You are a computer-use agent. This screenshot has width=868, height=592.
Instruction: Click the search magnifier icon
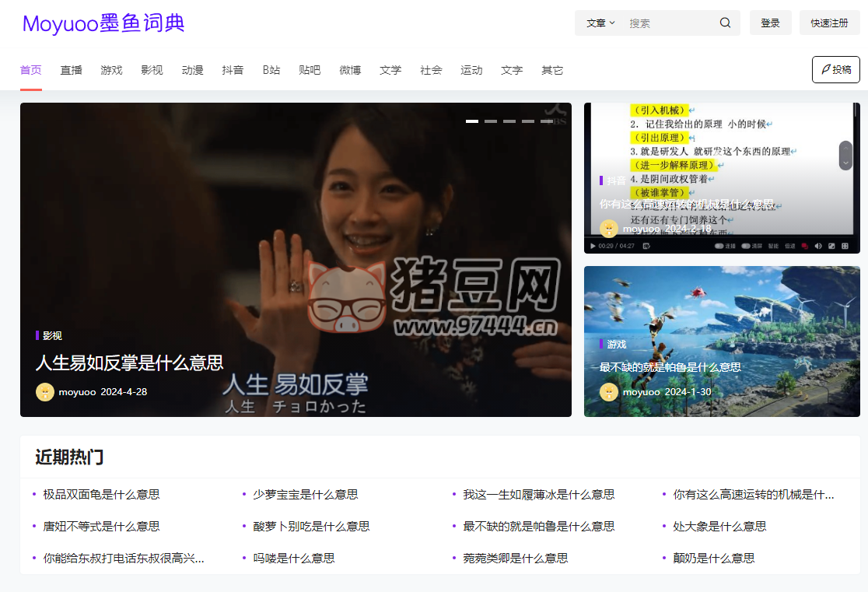[725, 23]
